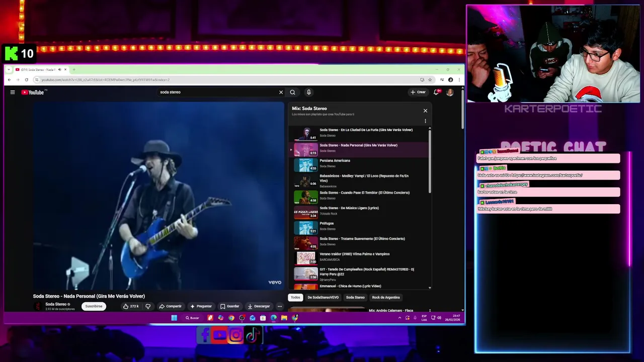The image size is (644, 362).
Task: Play Emmanuel - Chica de Humo
Action: (360, 287)
